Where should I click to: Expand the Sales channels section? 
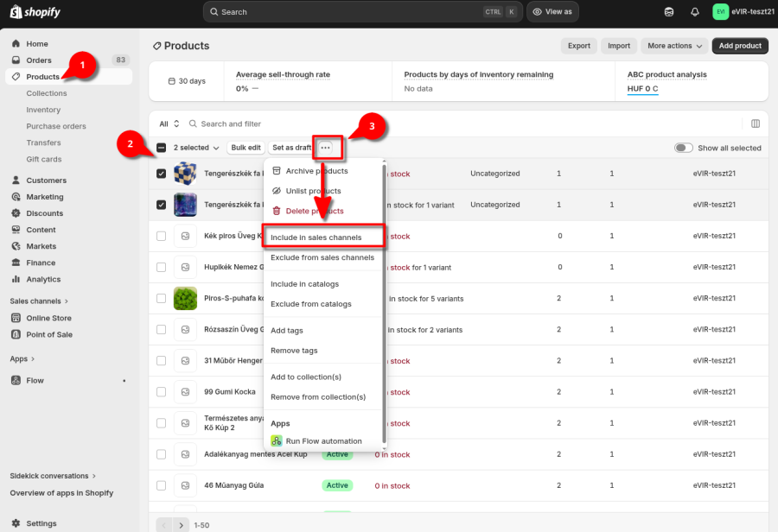pyautogui.click(x=39, y=301)
